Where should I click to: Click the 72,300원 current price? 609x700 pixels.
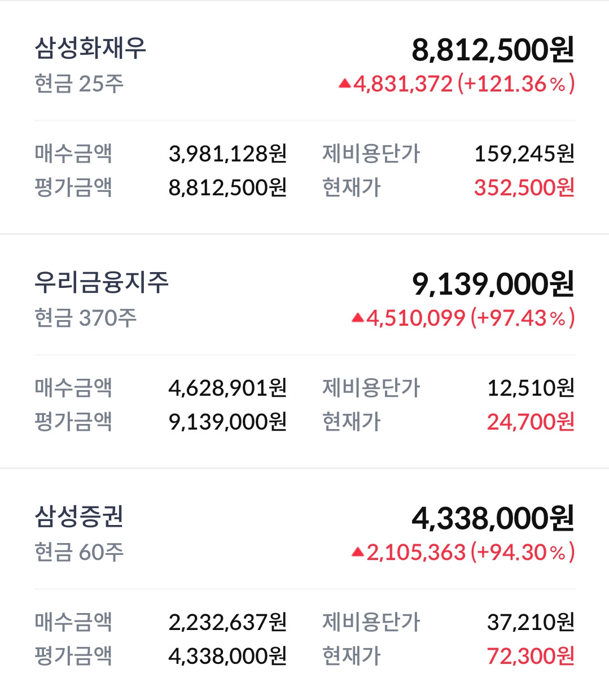531,656
